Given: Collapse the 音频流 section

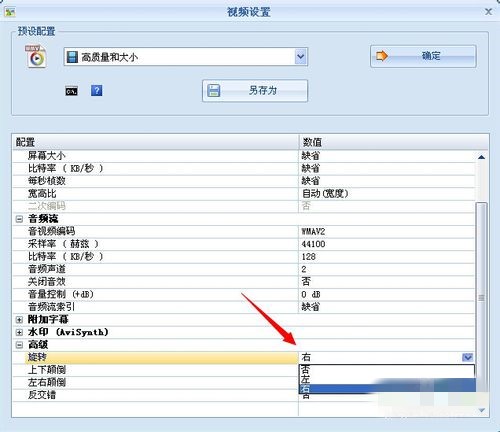Looking at the screenshot, I should pos(19,219).
